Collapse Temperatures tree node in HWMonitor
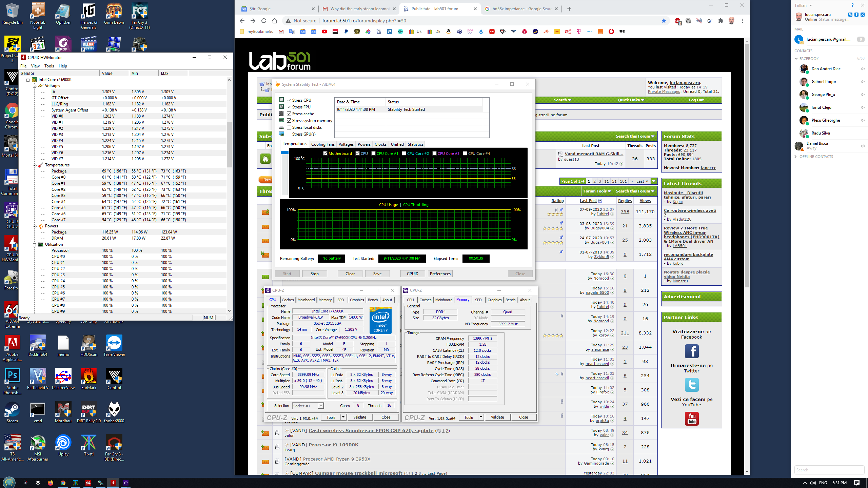868x488 pixels. 34,165
